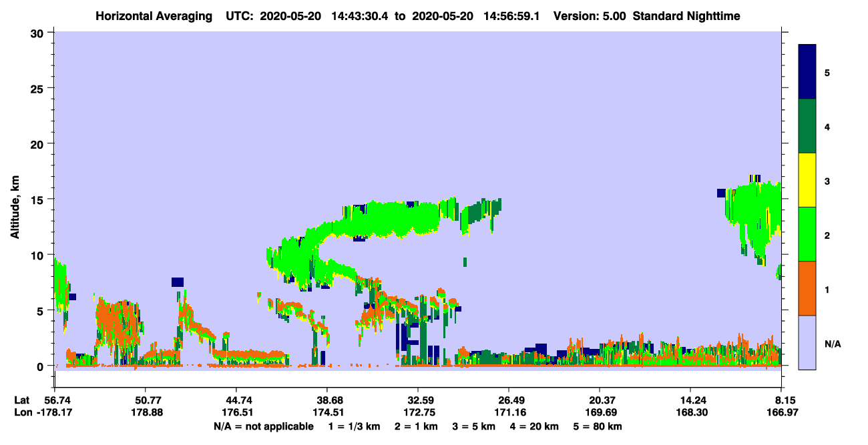Click the latitude value 50.77
Image resolution: width=868 pixels, height=445 pixels.
point(145,400)
